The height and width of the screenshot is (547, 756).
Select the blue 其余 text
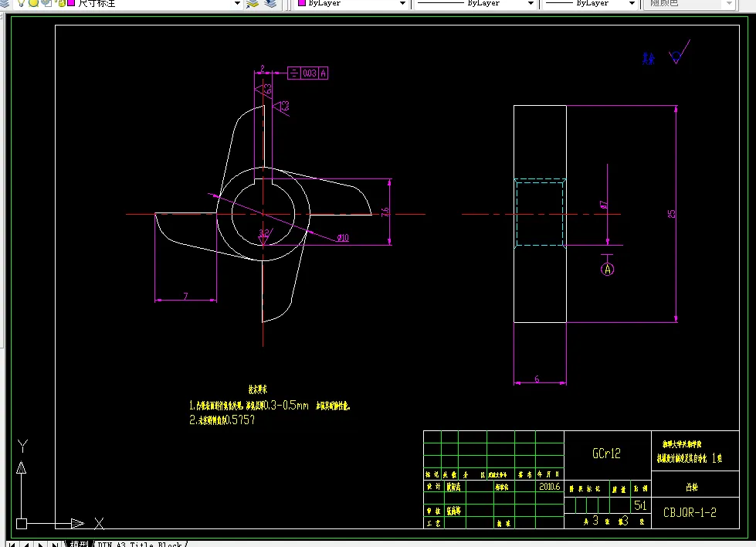[x=649, y=59]
